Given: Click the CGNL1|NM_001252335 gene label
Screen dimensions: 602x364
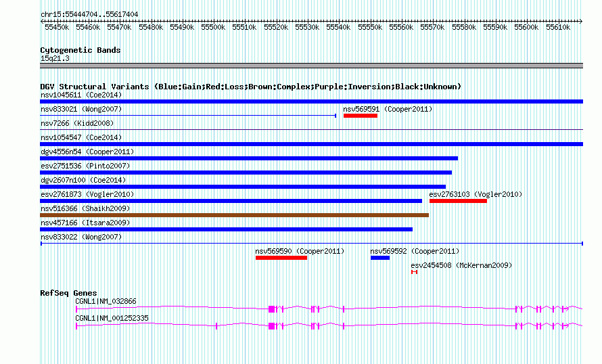Looking at the screenshot, I should (x=112, y=318).
